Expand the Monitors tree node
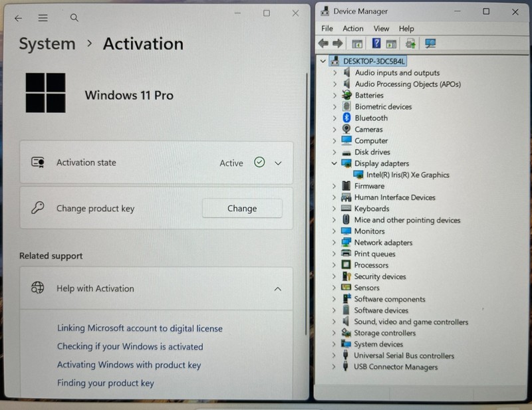The width and height of the screenshot is (532, 410). coord(334,231)
